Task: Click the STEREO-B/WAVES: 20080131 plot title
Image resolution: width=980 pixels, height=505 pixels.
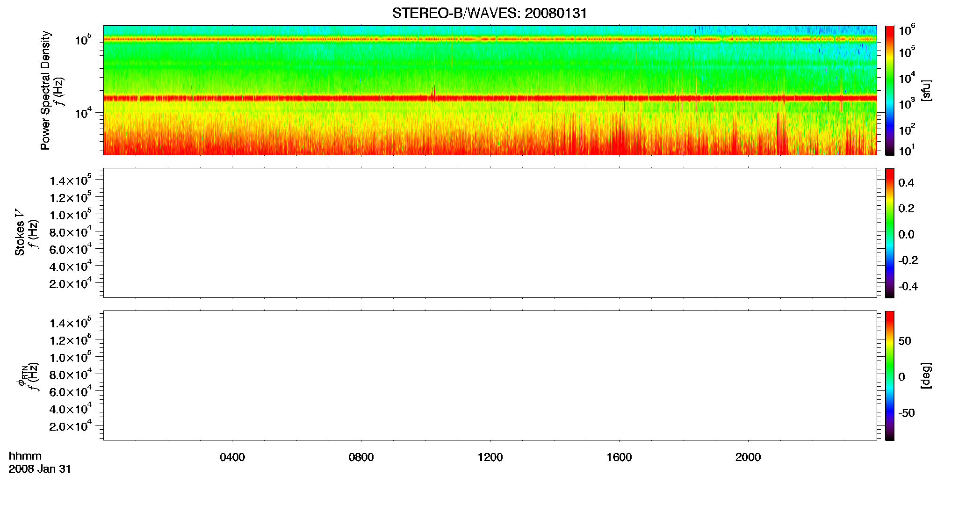Action: (x=490, y=13)
